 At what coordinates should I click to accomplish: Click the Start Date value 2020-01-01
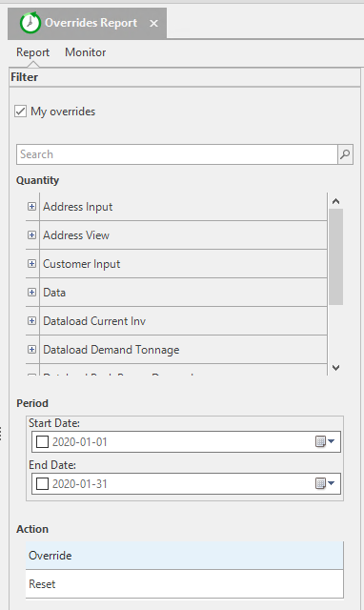point(80,442)
